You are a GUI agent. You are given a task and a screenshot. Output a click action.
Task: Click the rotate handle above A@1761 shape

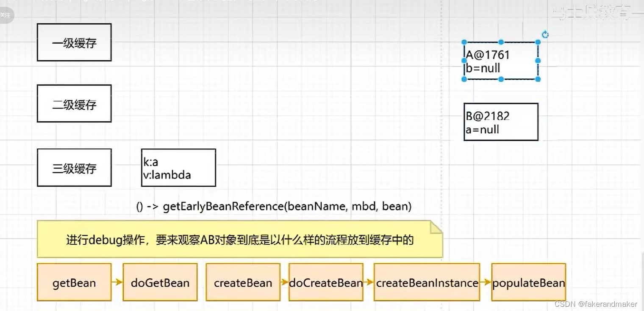tap(545, 35)
